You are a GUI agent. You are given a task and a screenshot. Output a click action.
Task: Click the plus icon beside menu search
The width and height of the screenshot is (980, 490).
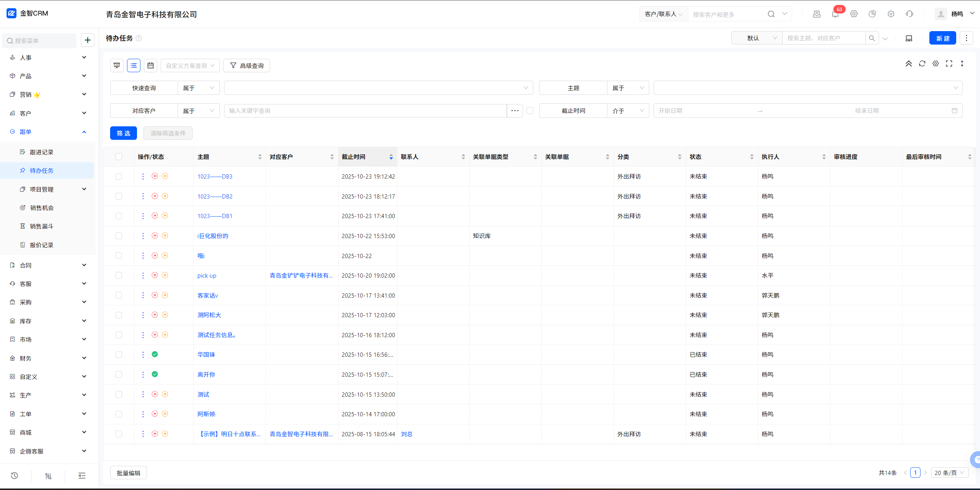(87, 40)
